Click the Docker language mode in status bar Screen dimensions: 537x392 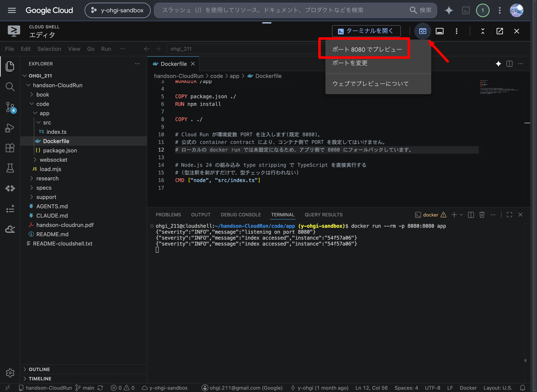click(468, 388)
